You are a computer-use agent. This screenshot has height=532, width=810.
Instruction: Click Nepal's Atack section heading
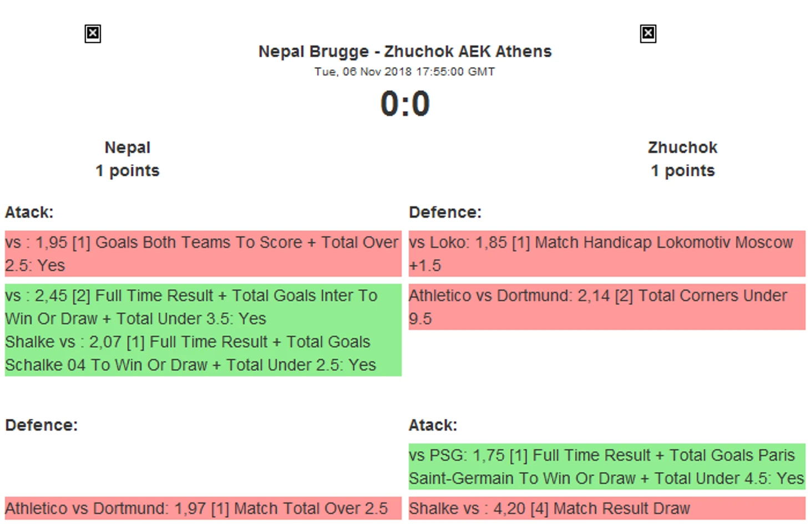coord(29,212)
